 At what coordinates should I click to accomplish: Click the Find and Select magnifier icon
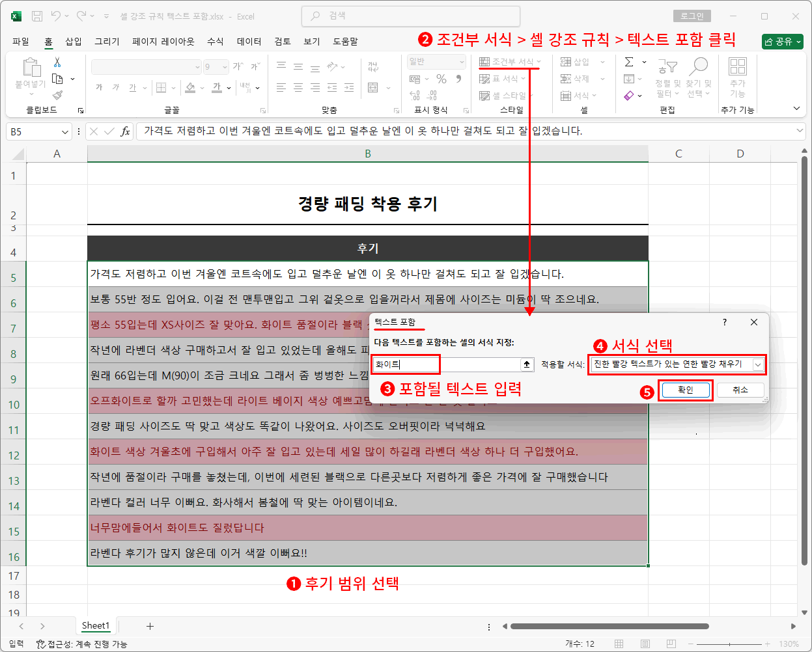699,66
